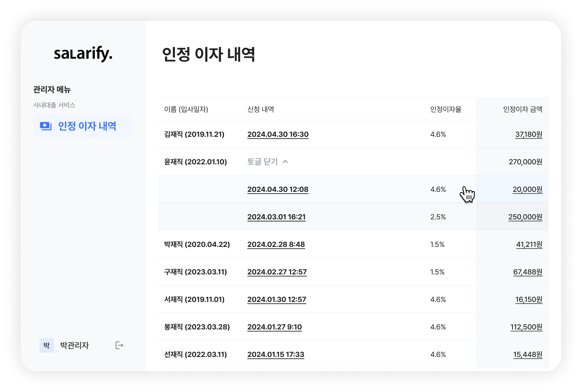582x392 pixels.
Task: Open application dated 2024.04.30 16:30
Action: (278, 134)
